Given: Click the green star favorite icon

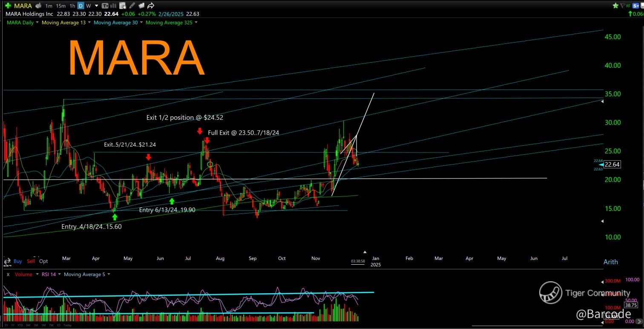Looking at the screenshot, I should (615, 6).
